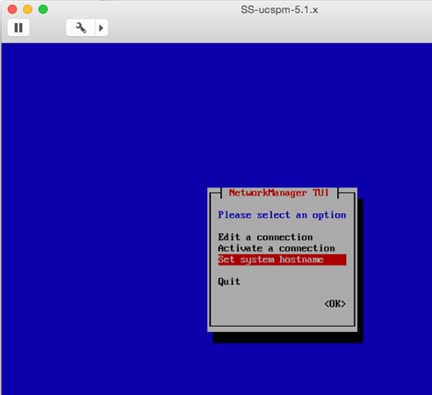
Task: Expand the arrow beside the wrench icon
Action: [101, 28]
